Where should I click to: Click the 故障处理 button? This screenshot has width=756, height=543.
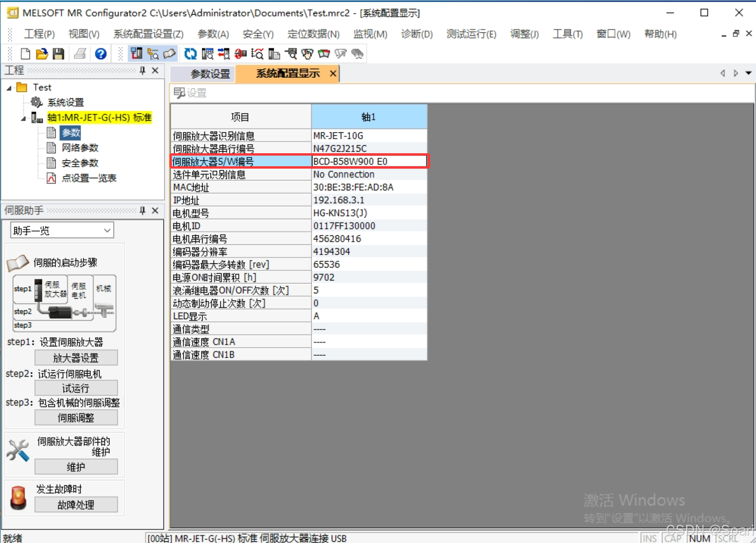click(76, 505)
